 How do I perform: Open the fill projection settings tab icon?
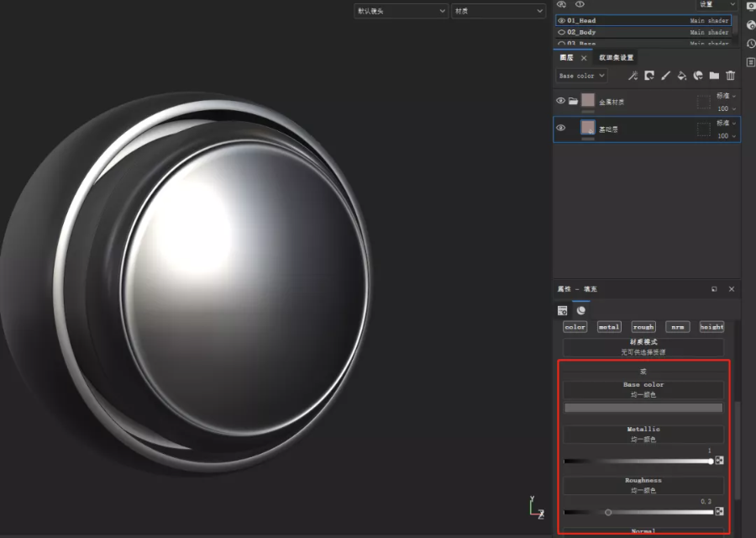562,310
